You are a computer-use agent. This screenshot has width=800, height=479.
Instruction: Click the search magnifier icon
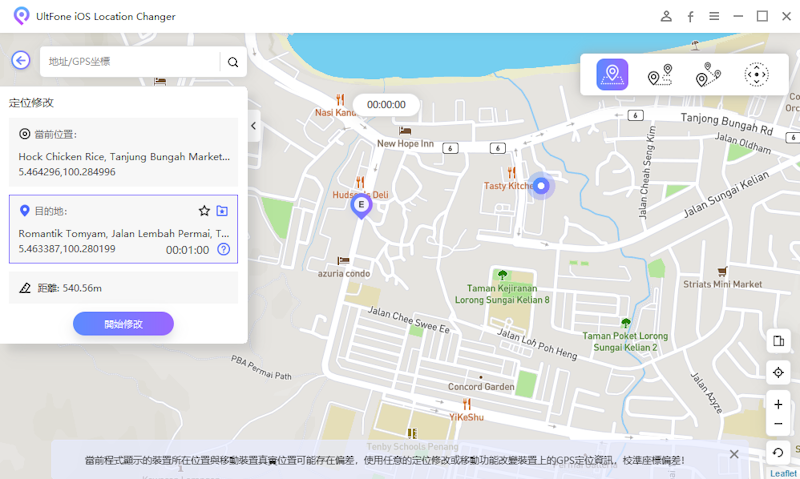[x=233, y=62]
